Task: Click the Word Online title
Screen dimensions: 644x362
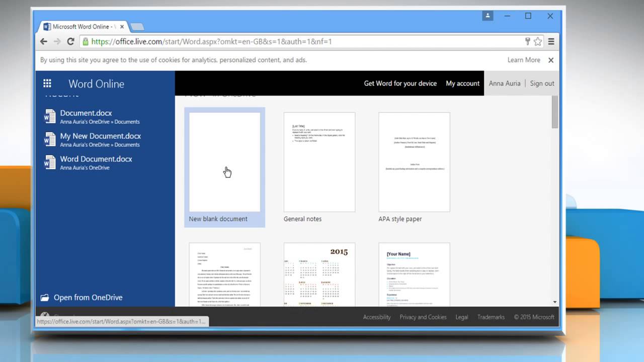Action: tap(97, 84)
